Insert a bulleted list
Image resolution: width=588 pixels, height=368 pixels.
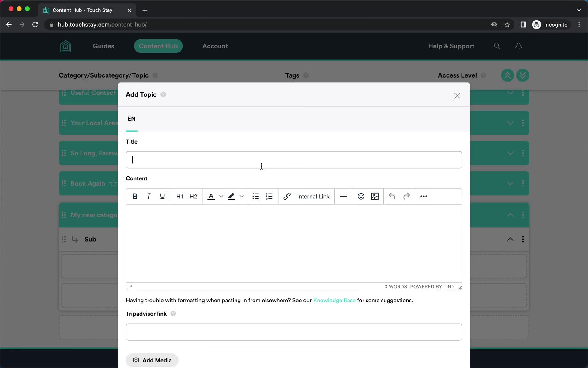coord(256,196)
